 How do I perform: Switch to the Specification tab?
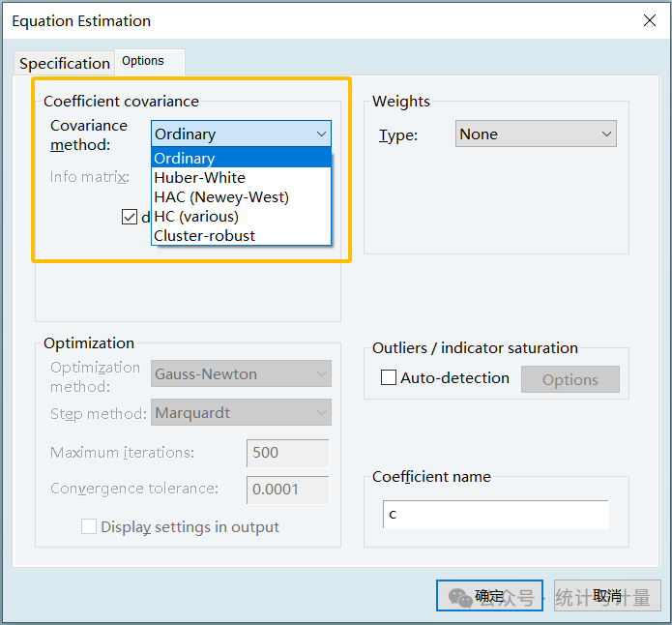pyautogui.click(x=64, y=63)
